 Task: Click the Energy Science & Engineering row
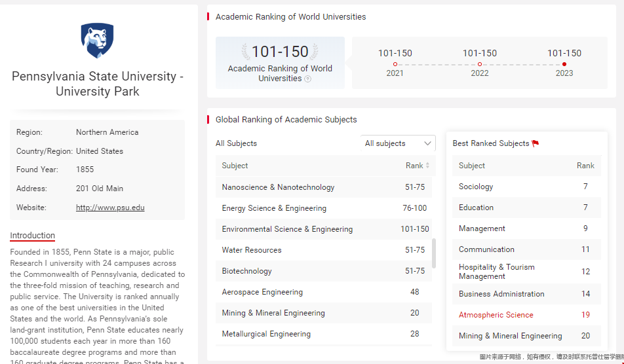[x=324, y=208]
